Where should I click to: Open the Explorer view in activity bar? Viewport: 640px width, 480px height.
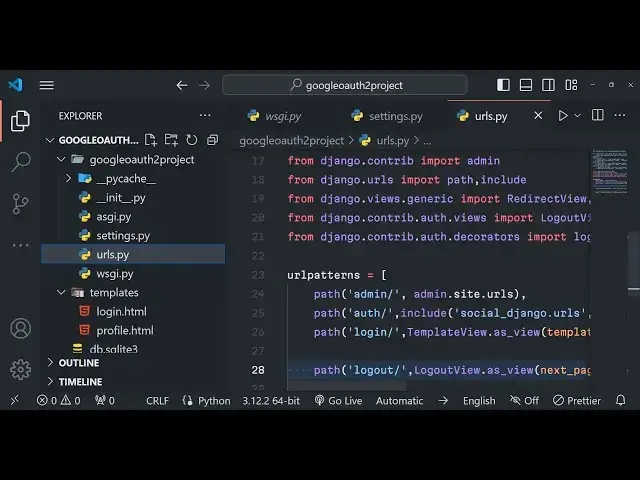coord(20,121)
